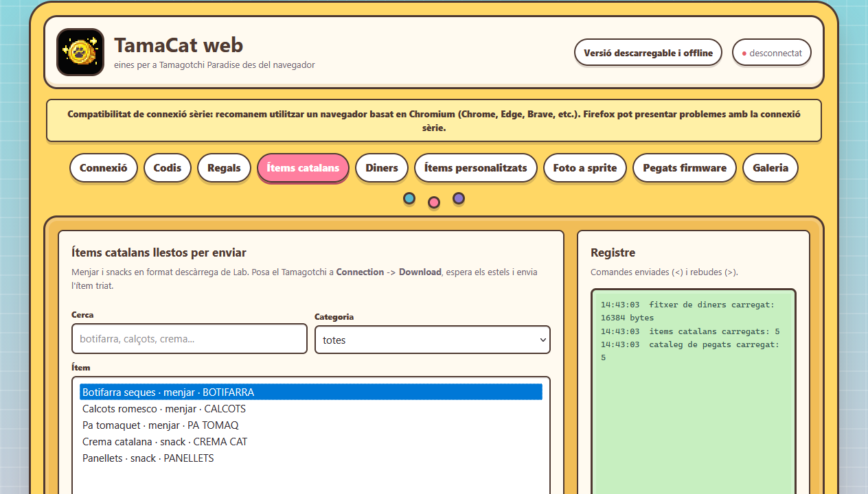This screenshot has height=494, width=868.
Task: Click the purple dot under the tabs
Action: pyautogui.click(x=459, y=198)
